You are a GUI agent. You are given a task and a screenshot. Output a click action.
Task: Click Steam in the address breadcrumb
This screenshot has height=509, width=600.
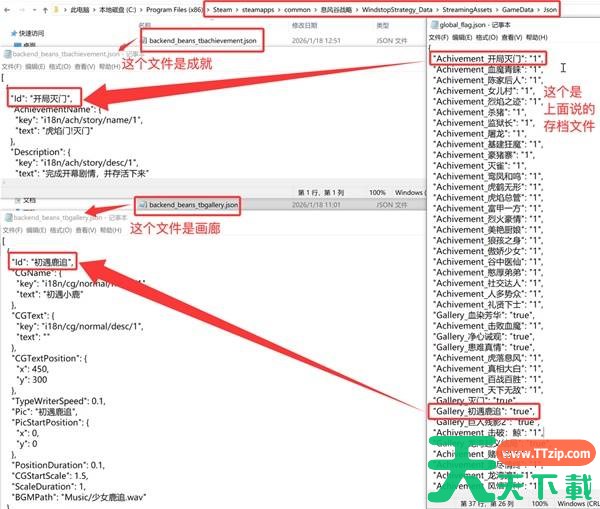pos(222,10)
